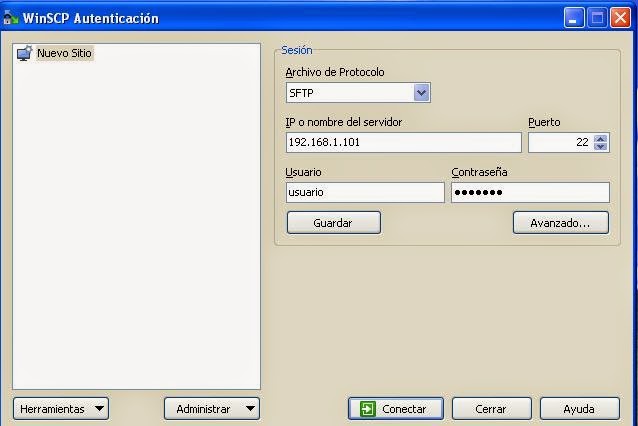Click the server IP field 192.168.1.101
Image resolution: width=638 pixels, height=426 pixels.
point(403,142)
